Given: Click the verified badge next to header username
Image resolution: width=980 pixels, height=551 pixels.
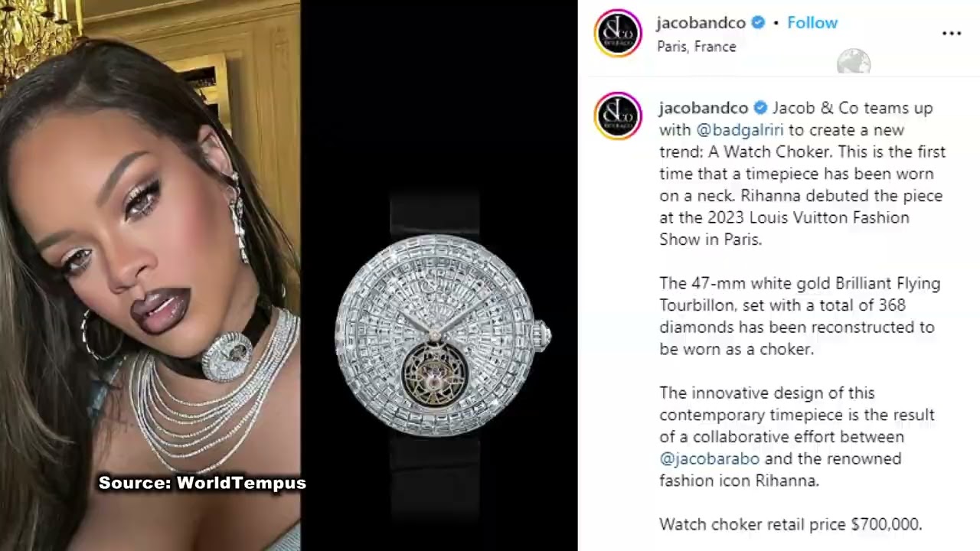Looking at the screenshot, I should [x=758, y=23].
